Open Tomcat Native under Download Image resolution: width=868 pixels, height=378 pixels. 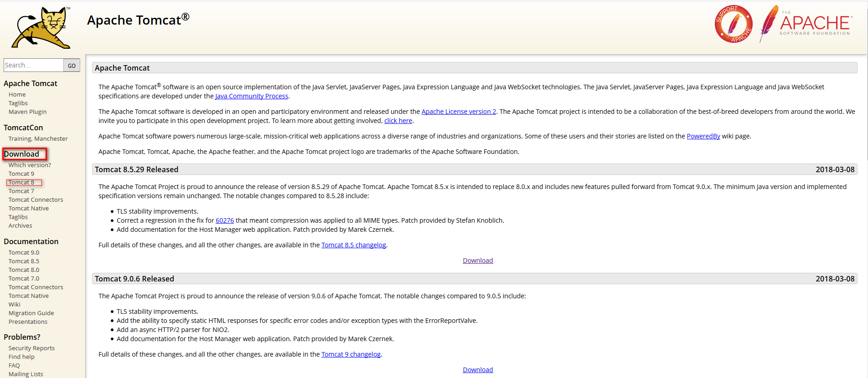(28, 208)
